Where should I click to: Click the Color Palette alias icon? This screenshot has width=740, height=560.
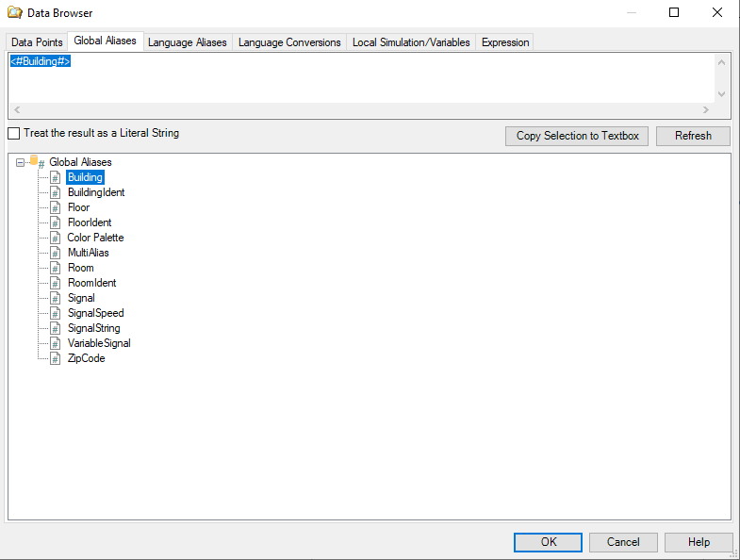click(x=55, y=238)
